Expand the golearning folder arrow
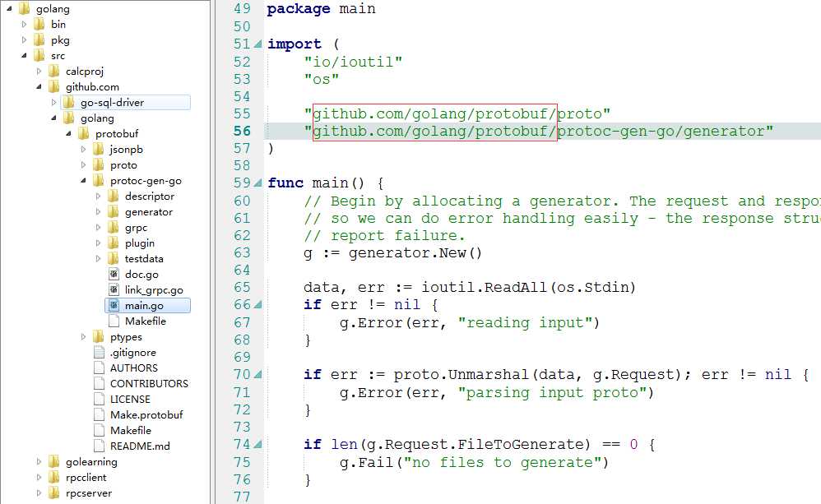 [39, 461]
